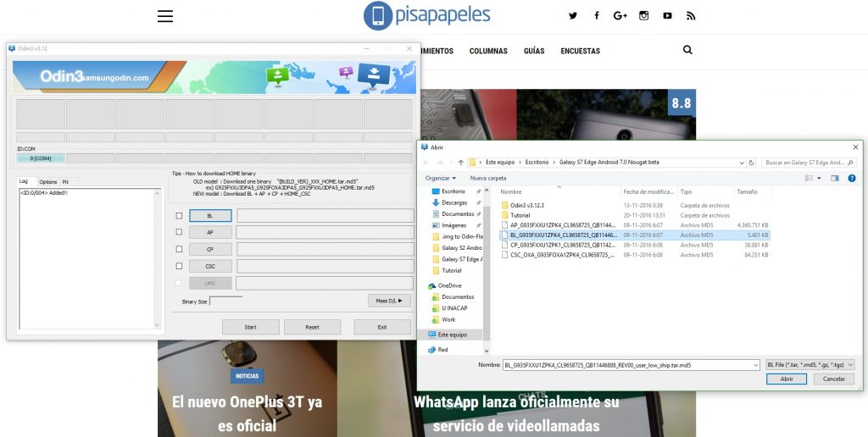The width and height of the screenshot is (868, 437).
Task: Expand the BL File type filter dropdown
Action: coord(810,364)
